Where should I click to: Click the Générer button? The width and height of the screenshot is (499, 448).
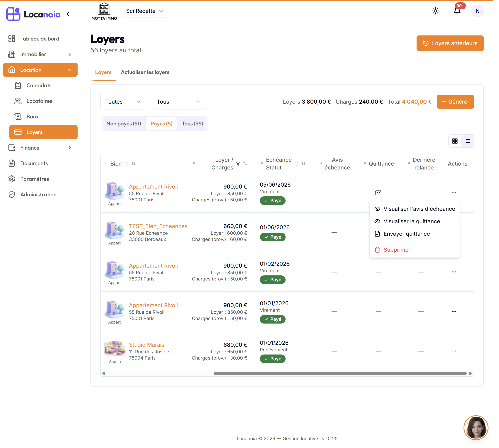click(x=455, y=102)
